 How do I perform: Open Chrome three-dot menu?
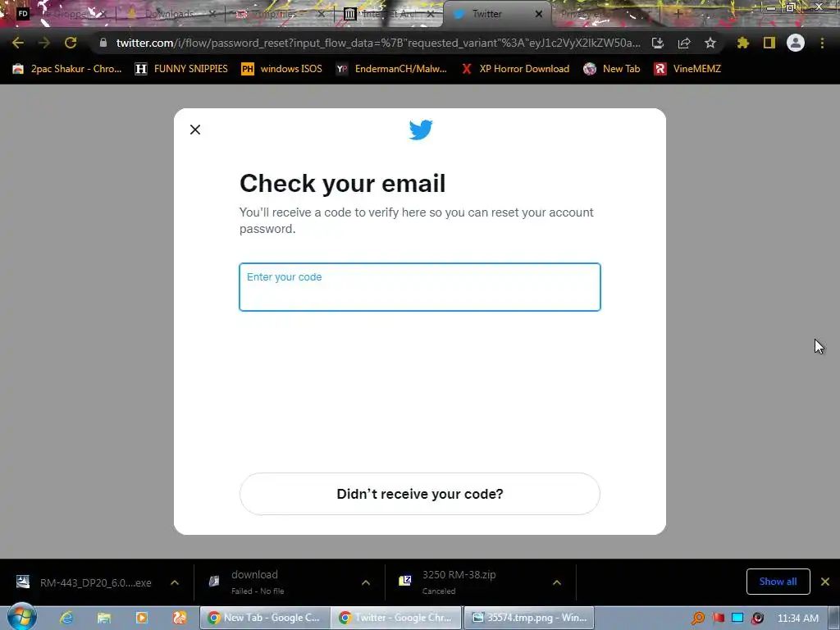click(822, 43)
